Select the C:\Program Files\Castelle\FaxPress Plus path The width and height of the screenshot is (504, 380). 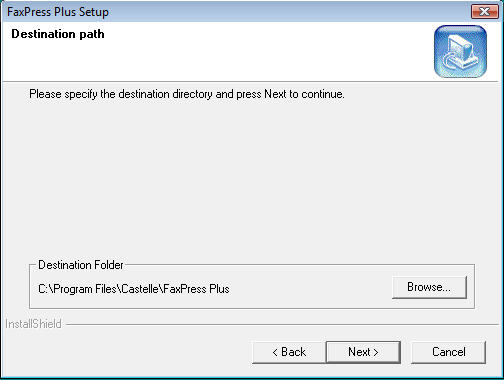(x=134, y=289)
